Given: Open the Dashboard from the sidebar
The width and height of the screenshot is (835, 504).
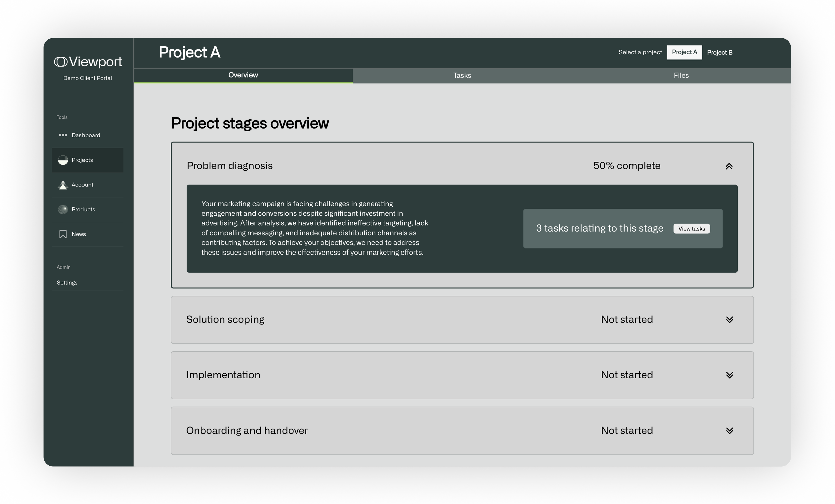Looking at the screenshot, I should [86, 135].
